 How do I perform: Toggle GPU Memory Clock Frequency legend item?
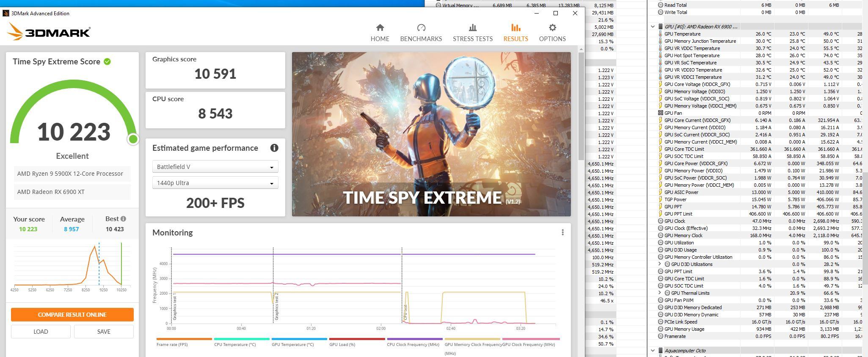click(x=472, y=346)
